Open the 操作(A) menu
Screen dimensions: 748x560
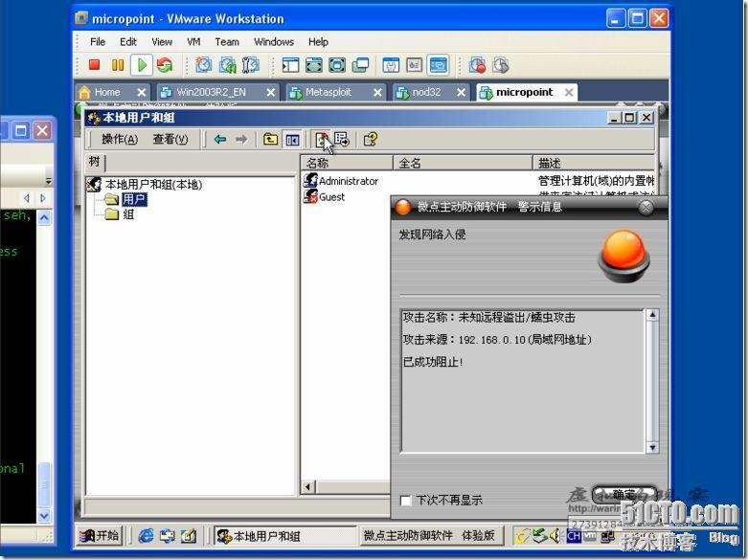point(120,140)
